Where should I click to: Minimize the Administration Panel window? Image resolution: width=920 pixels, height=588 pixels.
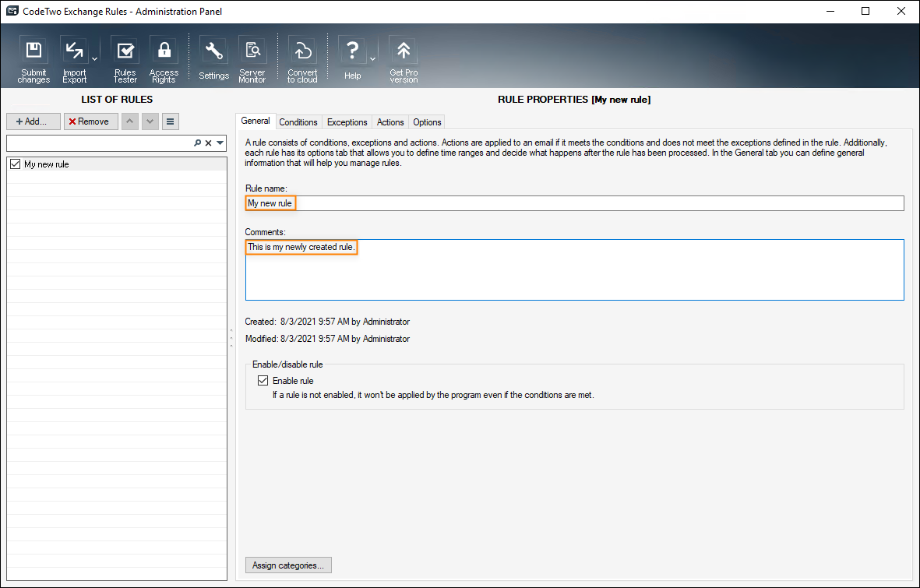pos(830,11)
